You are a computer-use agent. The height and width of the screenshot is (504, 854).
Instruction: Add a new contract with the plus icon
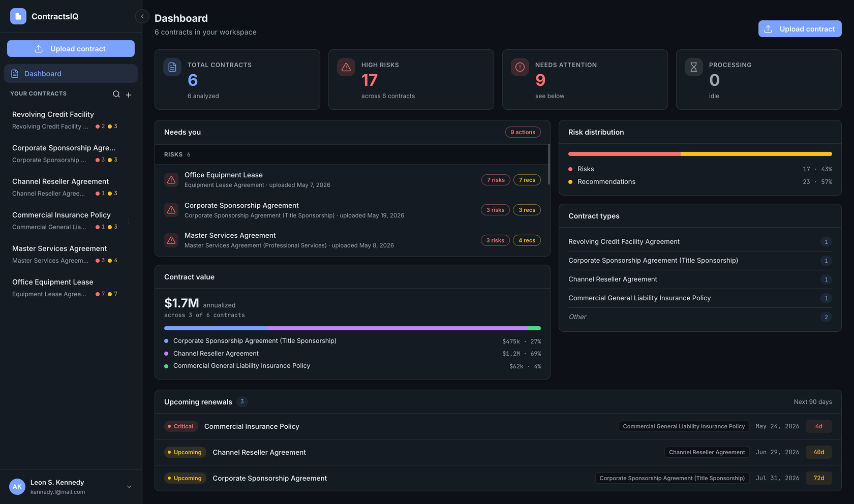pos(129,94)
